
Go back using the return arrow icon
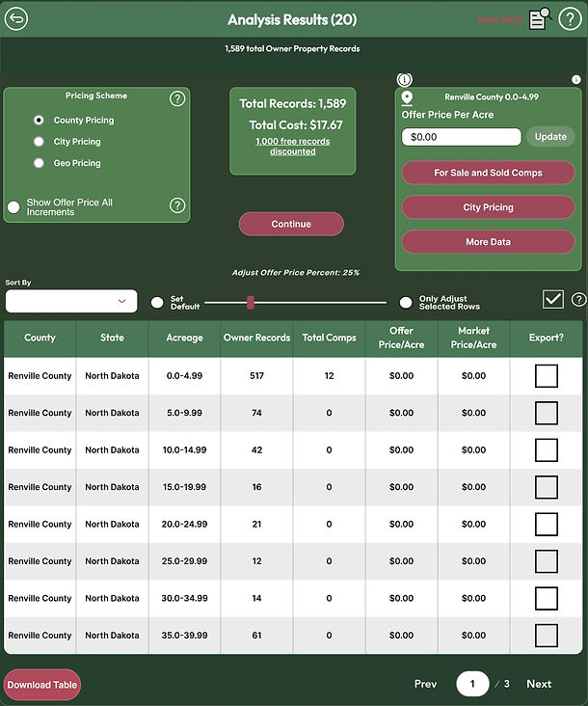coord(16,19)
